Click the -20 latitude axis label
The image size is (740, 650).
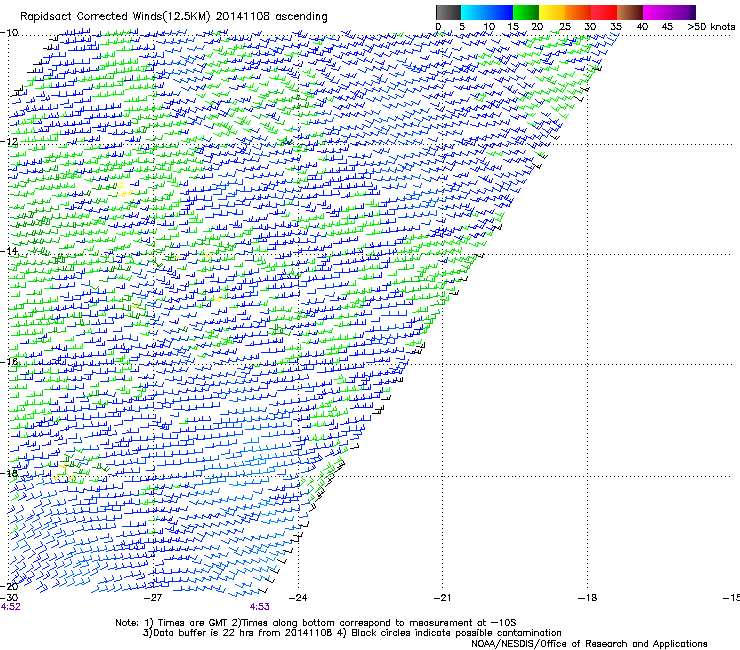click(9, 586)
